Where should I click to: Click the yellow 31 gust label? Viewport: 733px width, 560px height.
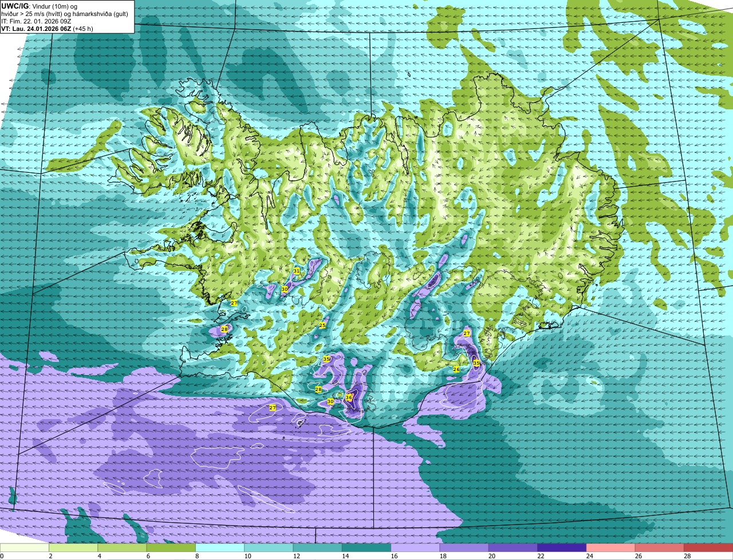click(x=297, y=270)
